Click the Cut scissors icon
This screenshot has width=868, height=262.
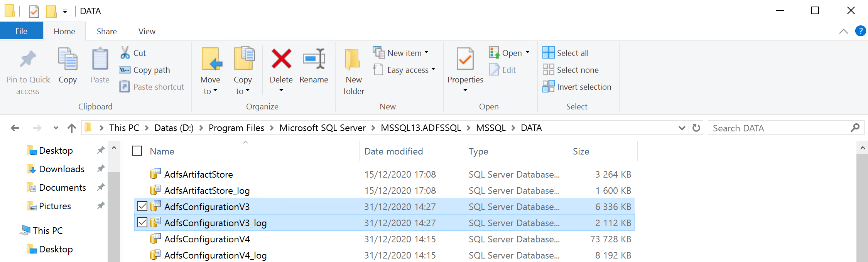point(125,53)
